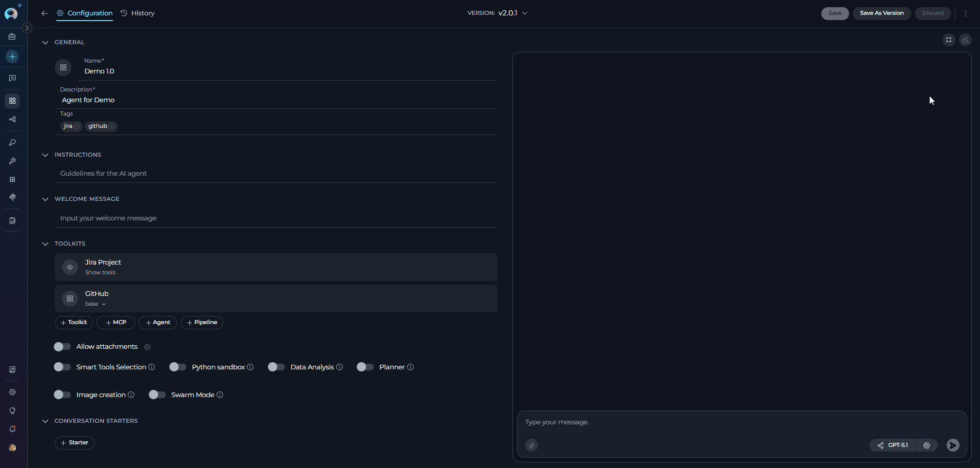Enable Planner toggle

(x=365, y=367)
